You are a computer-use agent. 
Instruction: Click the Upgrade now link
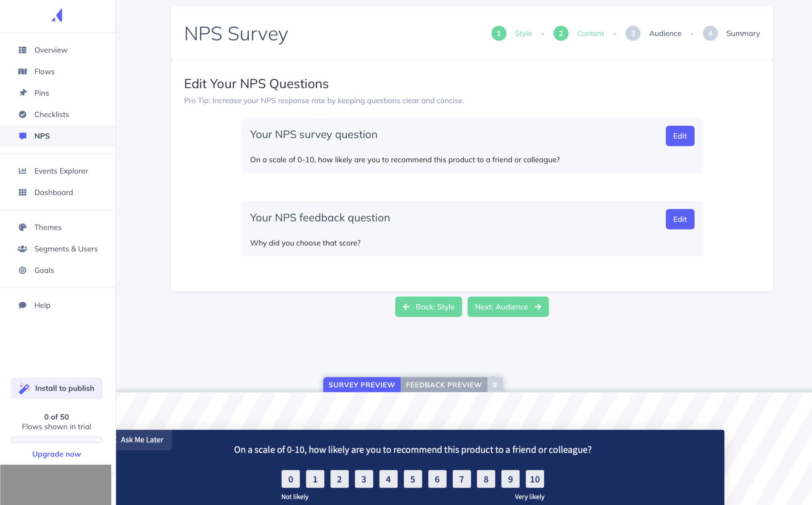[x=56, y=453]
